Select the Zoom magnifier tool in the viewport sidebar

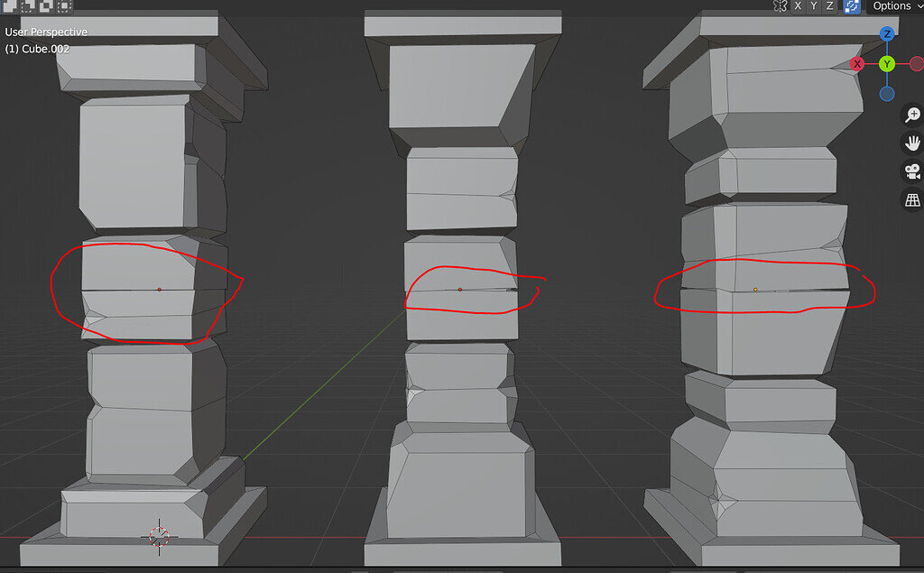(x=912, y=115)
